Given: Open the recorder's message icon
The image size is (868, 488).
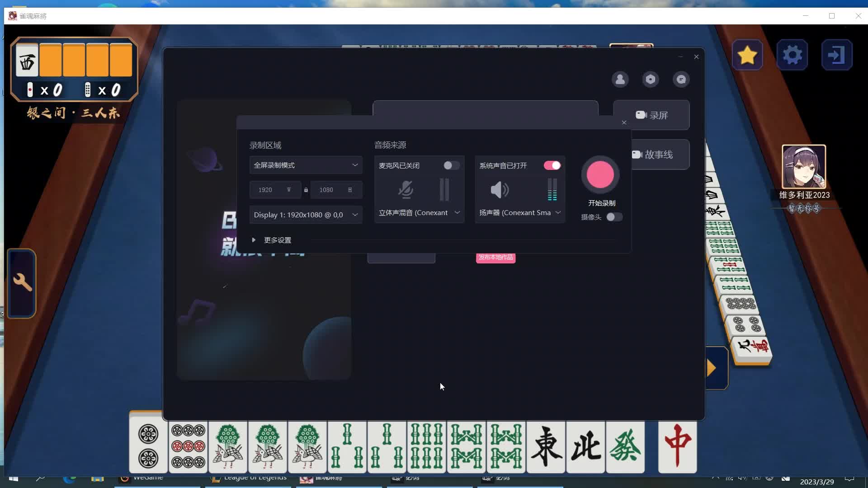Looking at the screenshot, I should (x=681, y=80).
